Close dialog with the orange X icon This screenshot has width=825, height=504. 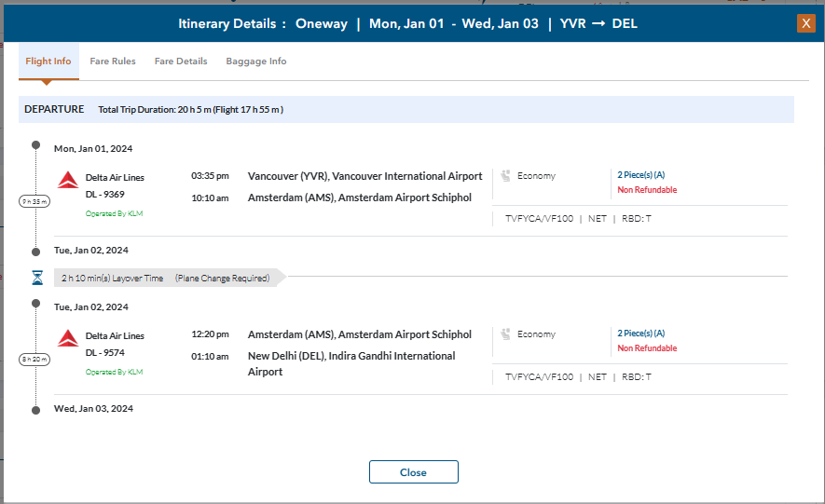coord(805,23)
